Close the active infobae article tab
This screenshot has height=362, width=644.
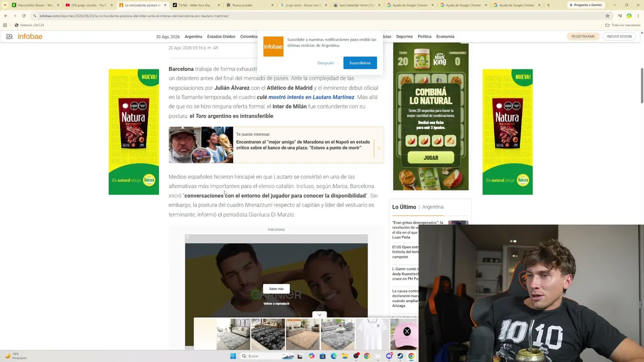(165, 5)
